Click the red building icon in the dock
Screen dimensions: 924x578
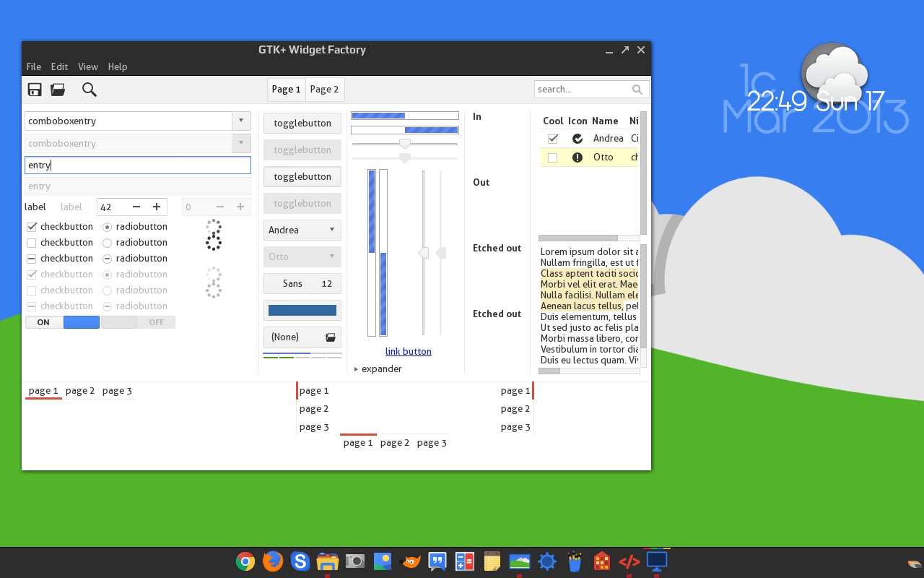click(602, 561)
